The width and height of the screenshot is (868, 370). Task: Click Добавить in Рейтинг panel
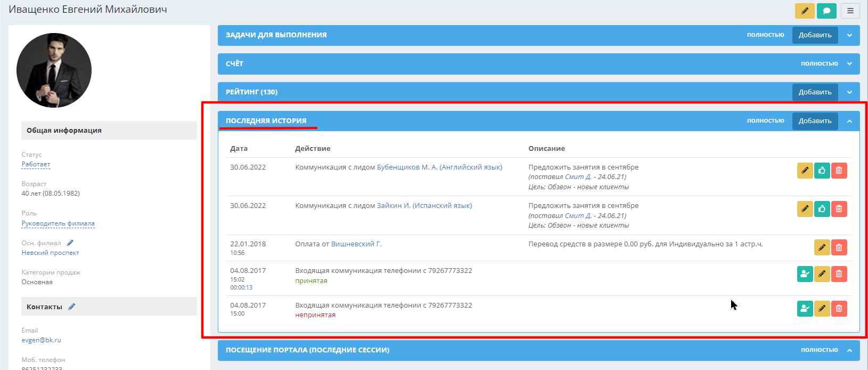[x=815, y=92]
